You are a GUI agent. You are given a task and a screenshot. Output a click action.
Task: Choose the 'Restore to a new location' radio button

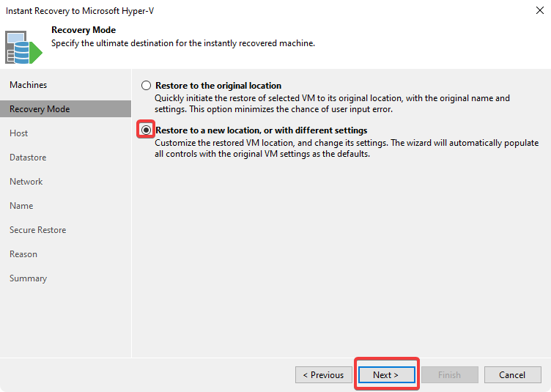click(x=147, y=130)
